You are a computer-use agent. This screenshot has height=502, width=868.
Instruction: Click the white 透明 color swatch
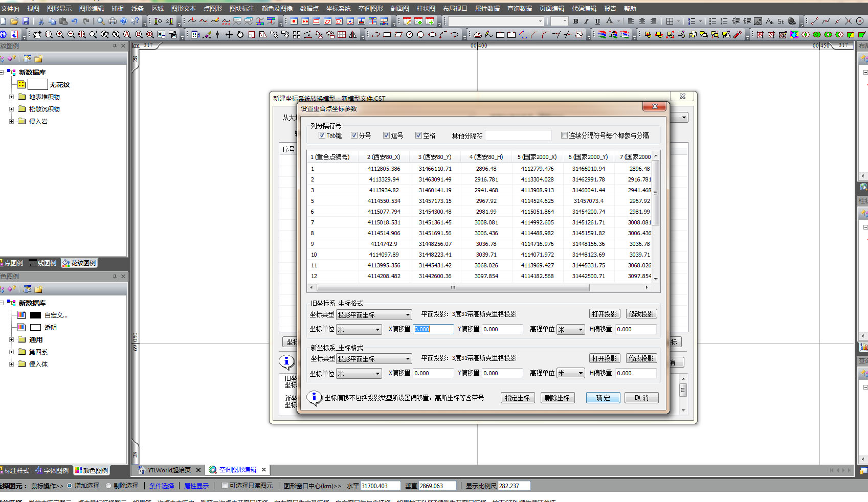click(x=35, y=328)
